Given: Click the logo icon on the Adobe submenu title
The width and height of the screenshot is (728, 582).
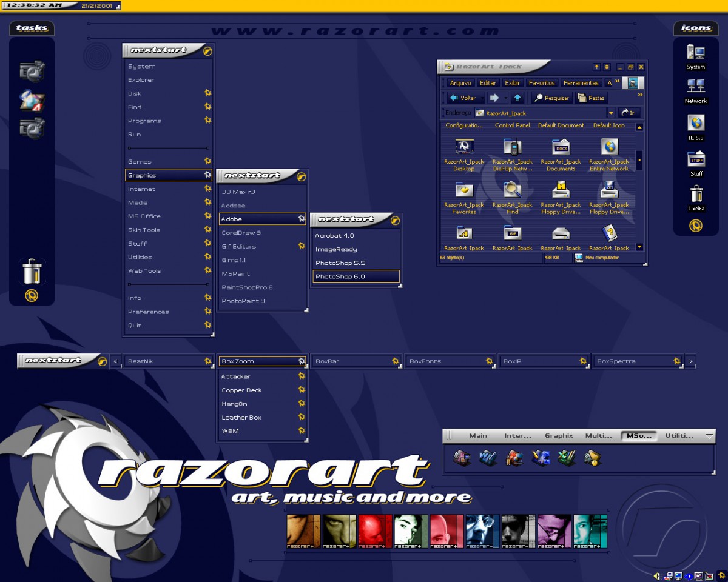Looking at the screenshot, I should click(x=396, y=220).
